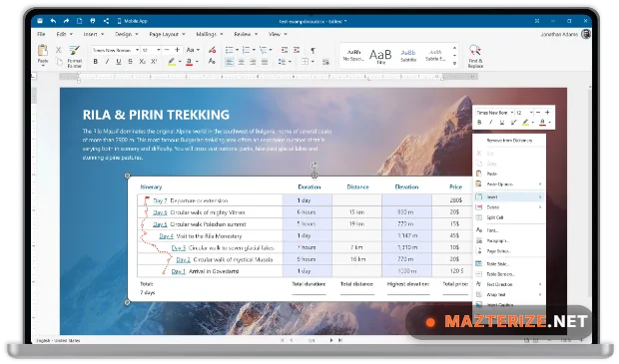Open the Font dialog icon below Clear Formatting
Viewport: 619px width, 364px height.
click(x=212, y=61)
